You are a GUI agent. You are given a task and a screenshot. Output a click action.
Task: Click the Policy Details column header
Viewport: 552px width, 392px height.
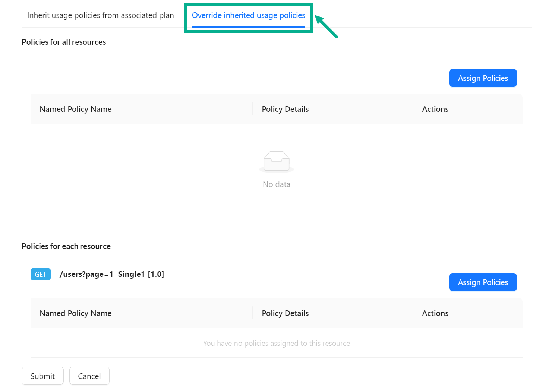285,109
